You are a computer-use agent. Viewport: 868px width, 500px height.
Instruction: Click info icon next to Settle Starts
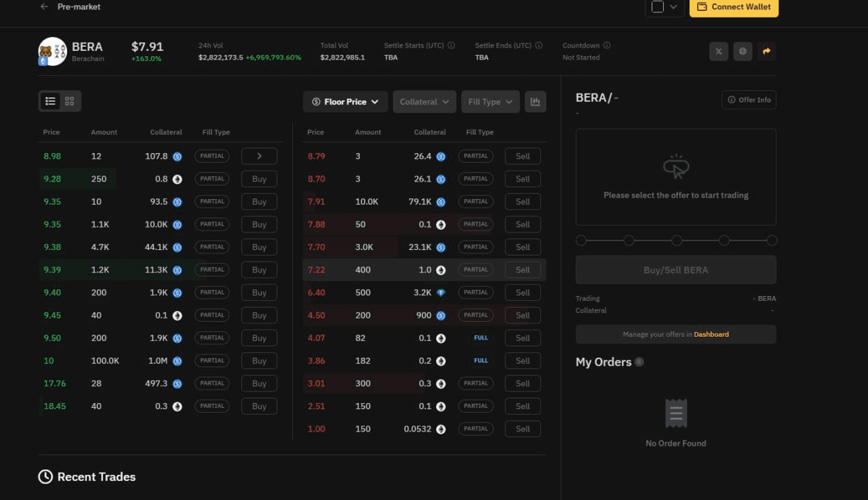(x=452, y=45)
